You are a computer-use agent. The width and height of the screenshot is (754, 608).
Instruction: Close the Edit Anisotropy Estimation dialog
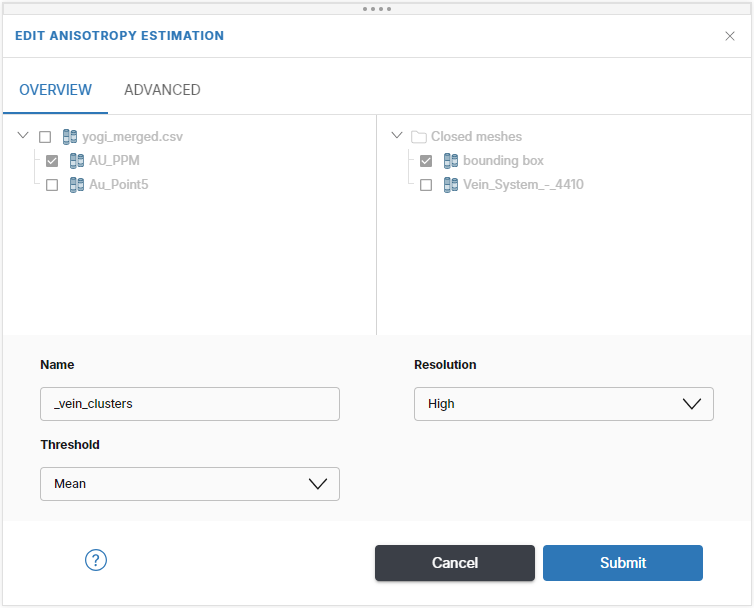tap(729, 36)
